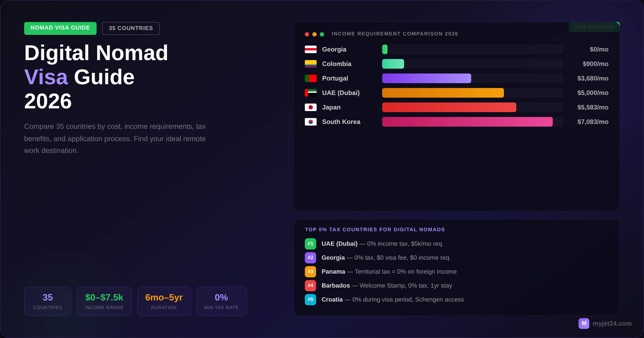Click the $0–$7.5k INCOME RANGE card
The height and width of the screenshot is (338, 644).
click(x=104, y=301)
